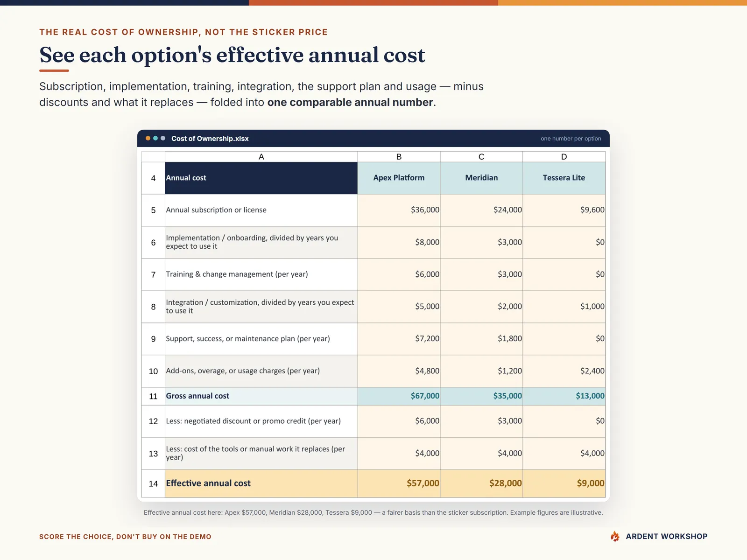Click 'SCORE THE CHOICE, DON'T BUY ON THE DEMO' footer
747x560 pixels.
pyautogui.click(x=125, y=537)
